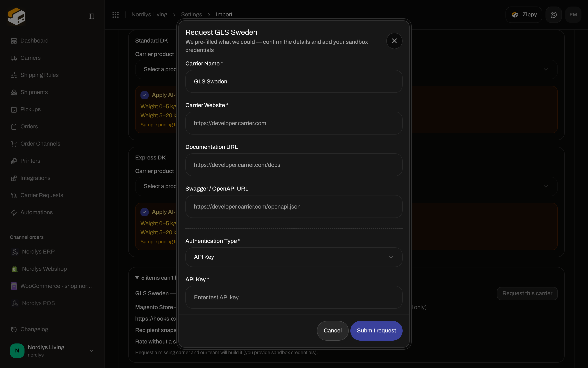Open the Nordlys POS webhook icon

click(14, 303)
